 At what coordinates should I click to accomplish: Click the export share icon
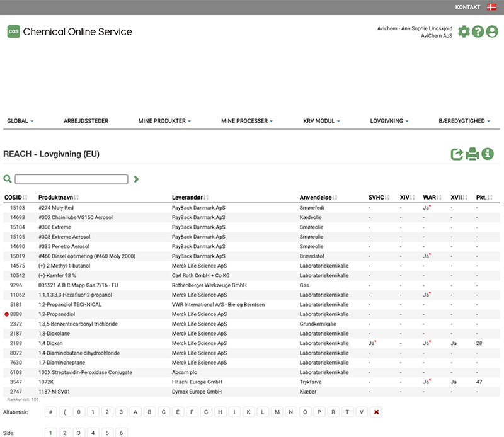pyautogui.click(x=457, y=154)
